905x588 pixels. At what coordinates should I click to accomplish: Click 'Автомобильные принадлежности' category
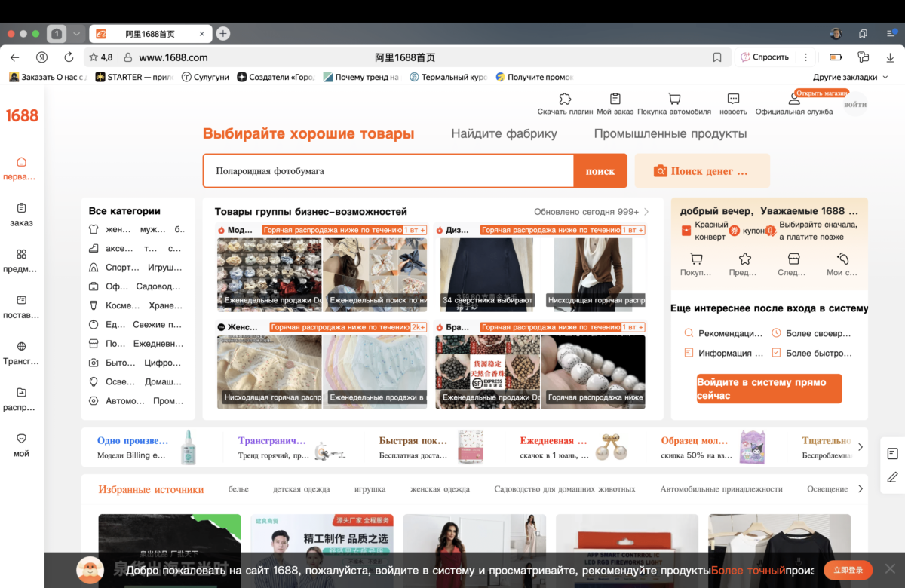(721, 489)
